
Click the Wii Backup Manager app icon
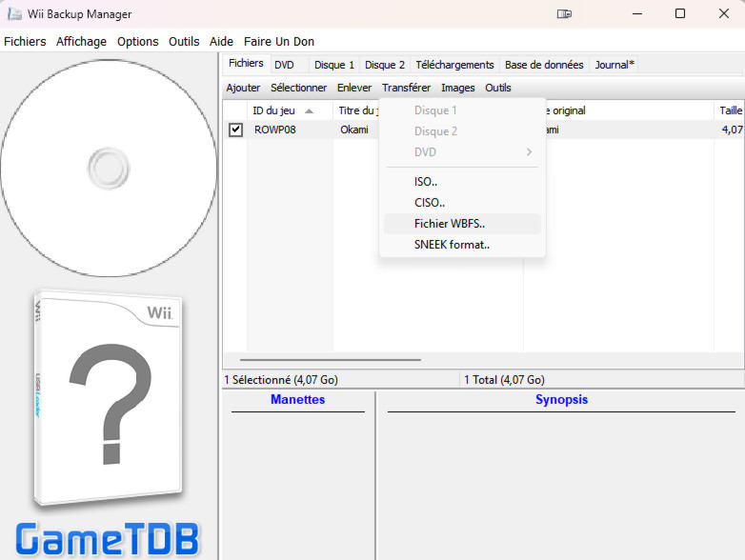[x=14, y=13]
